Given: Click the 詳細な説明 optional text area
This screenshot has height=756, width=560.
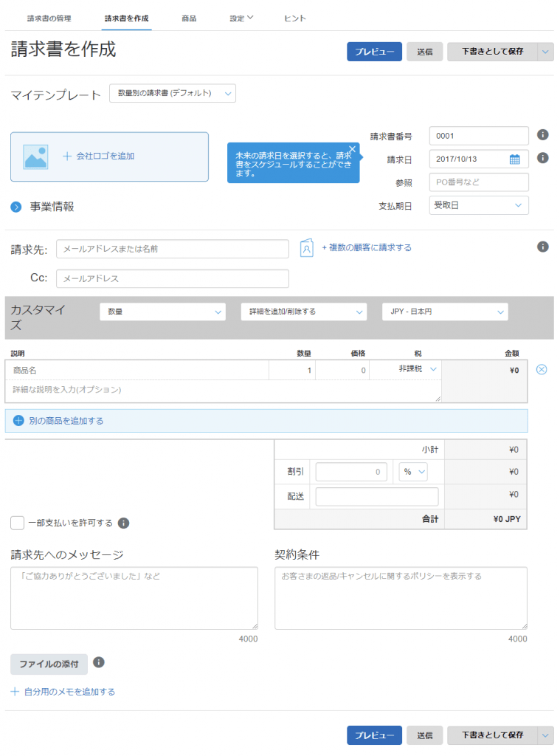Looking at the screenshot, I should click(223, 391).
